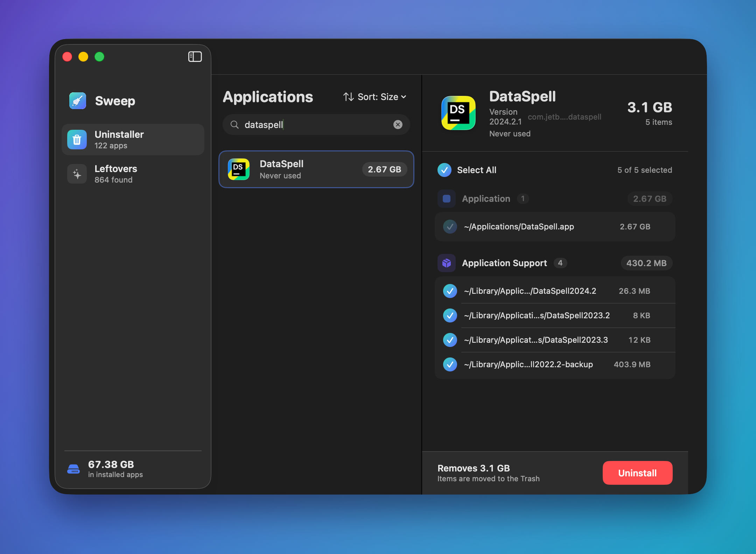Screen dimensions: 756x554
Task: Maximize the window with green button
Action: tap(99, 57)
